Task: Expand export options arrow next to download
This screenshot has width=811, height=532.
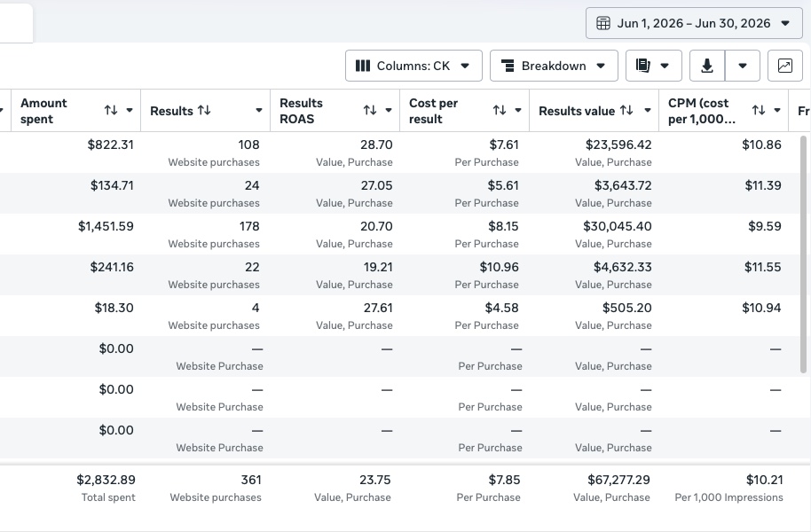Action: pos(743,66)
